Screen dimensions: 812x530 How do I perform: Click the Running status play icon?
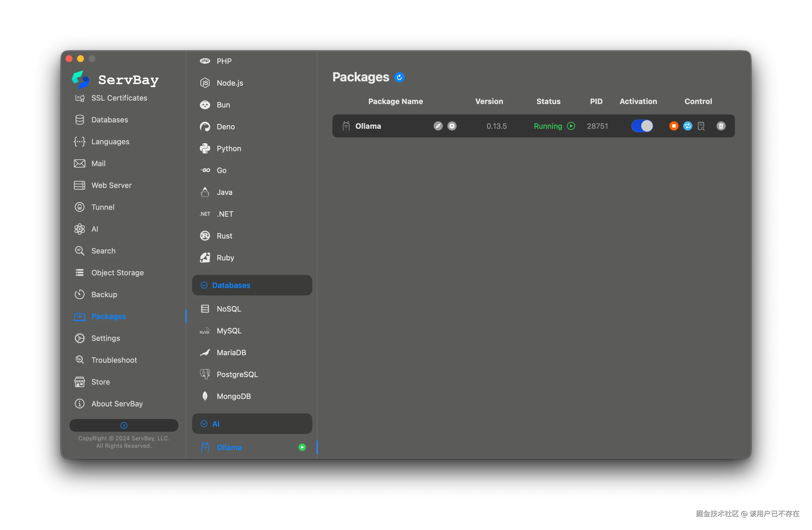tap(571, 126)
